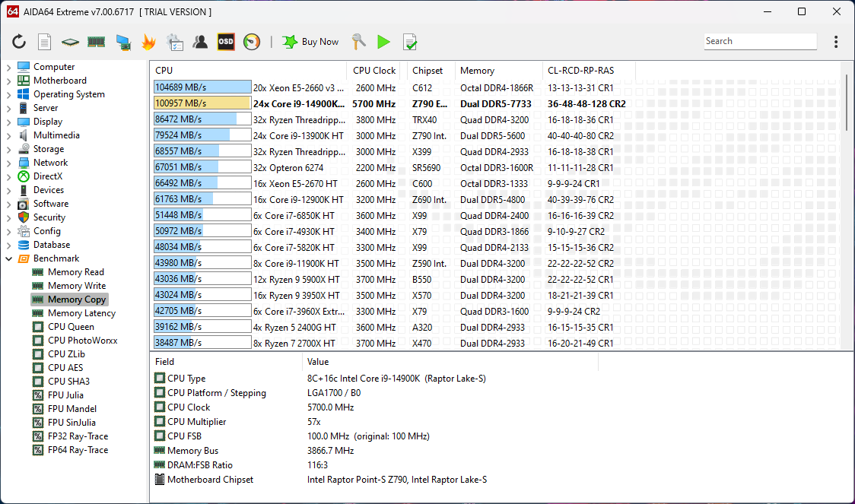Screen dimensions: 855x504
Task: Click the AIDA64 app logo in the title bar
Action: [12, 11]
